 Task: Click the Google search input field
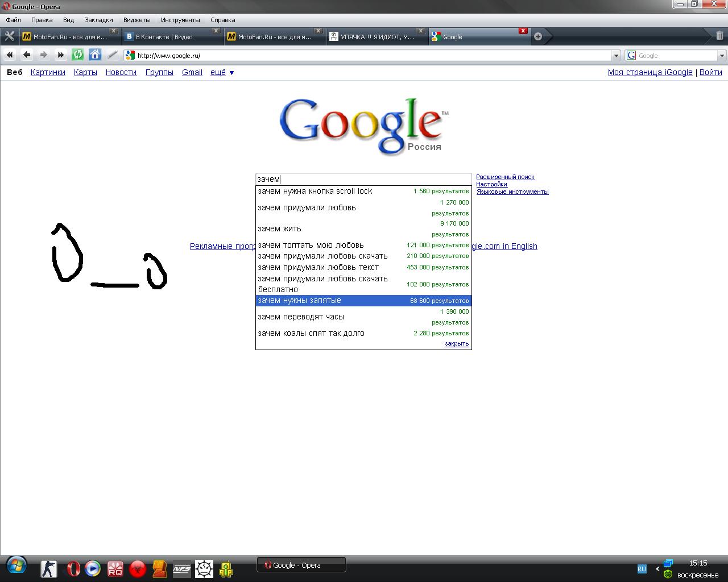pyautogui.click(x=363, y=179)
